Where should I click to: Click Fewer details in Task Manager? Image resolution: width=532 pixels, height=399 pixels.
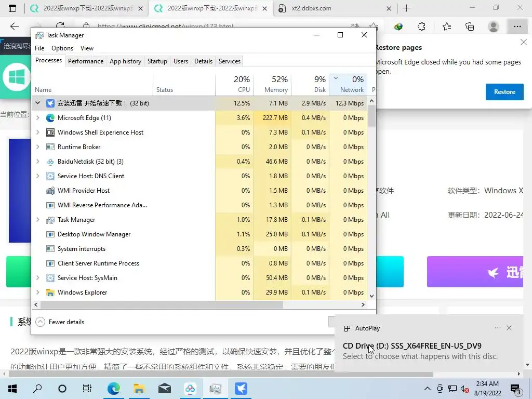point(60,322)
